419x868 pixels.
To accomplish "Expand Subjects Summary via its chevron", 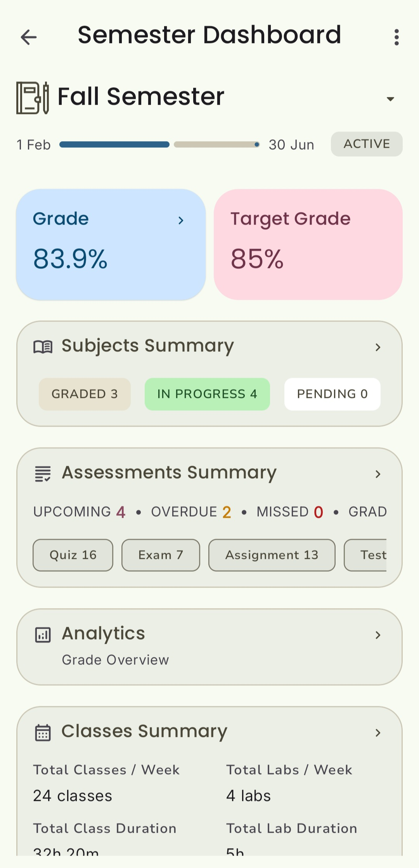I will 378,347.
